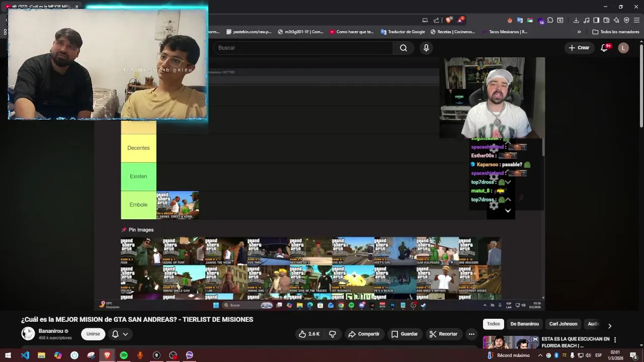Open Visual Studio Code from taskbar
Viewport: 644px width, 362px height.
tap(25, 355)
